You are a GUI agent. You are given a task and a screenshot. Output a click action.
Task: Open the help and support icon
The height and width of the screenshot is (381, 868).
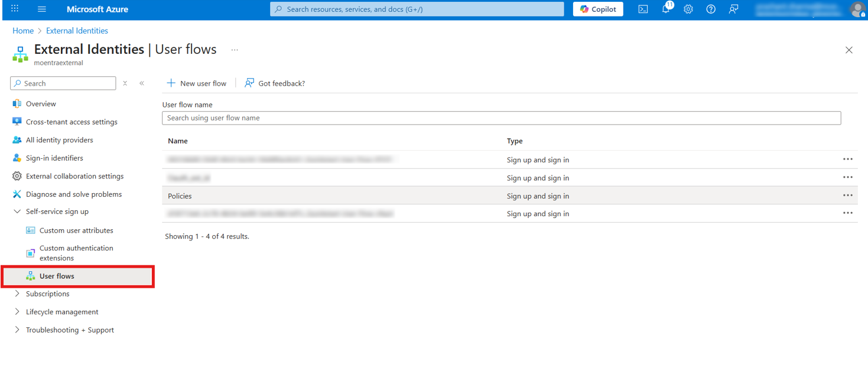pyautogui.click(x=710, y=9)
